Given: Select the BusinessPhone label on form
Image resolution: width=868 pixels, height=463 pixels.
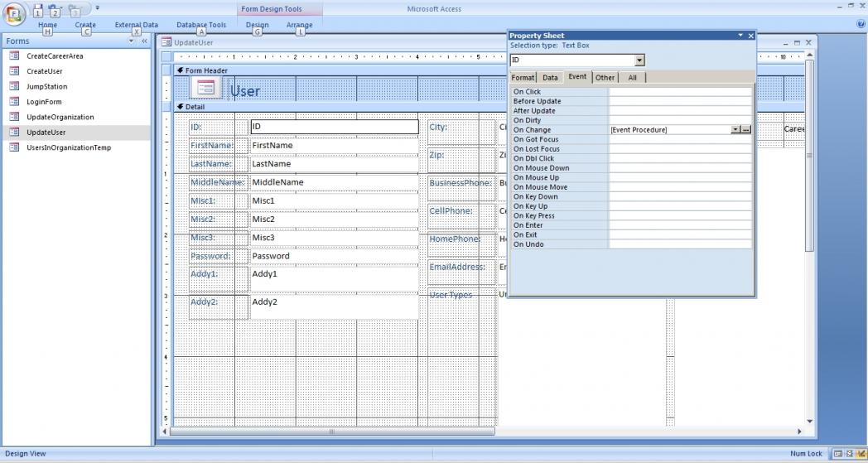Looking at the screenshot, I should 461,188.
